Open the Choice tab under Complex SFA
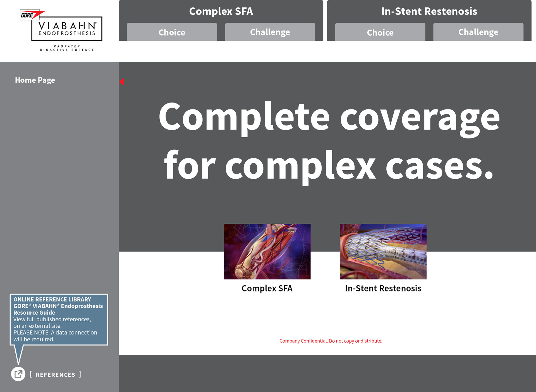Viewport: 536px width, 392px height. [172, 32]
